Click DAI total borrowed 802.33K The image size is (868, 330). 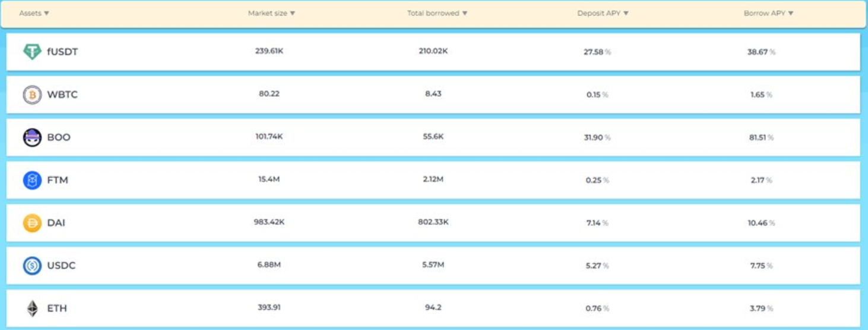tap(433, 222)
